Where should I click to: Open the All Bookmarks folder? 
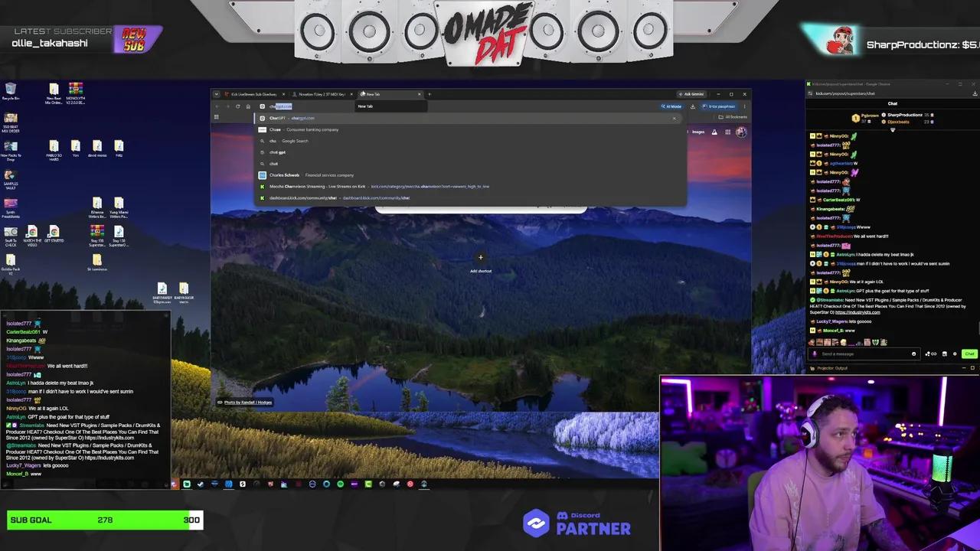coord(733,117)
